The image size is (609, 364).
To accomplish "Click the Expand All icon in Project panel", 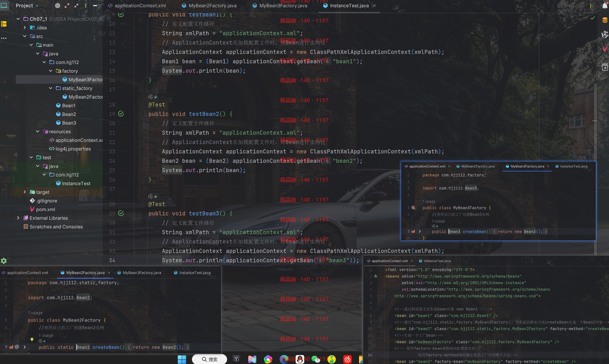I will 67,5.
